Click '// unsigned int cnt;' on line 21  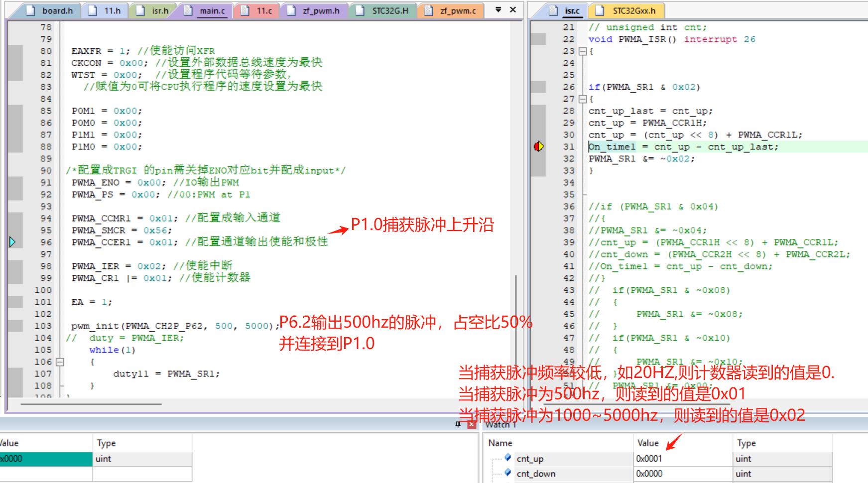647,27
